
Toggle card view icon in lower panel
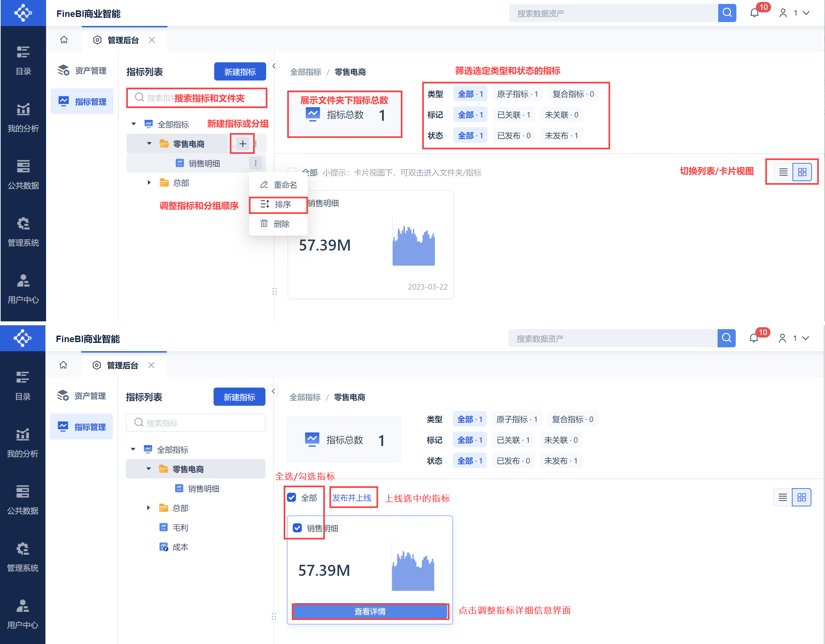coord(802,498)
